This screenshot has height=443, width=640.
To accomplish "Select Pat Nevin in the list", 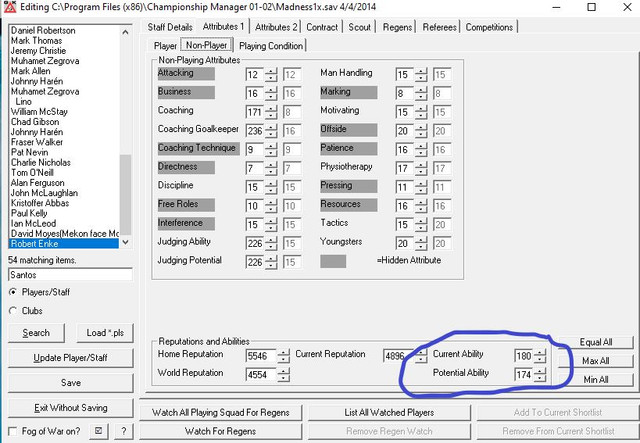I will tap(29, 152).
